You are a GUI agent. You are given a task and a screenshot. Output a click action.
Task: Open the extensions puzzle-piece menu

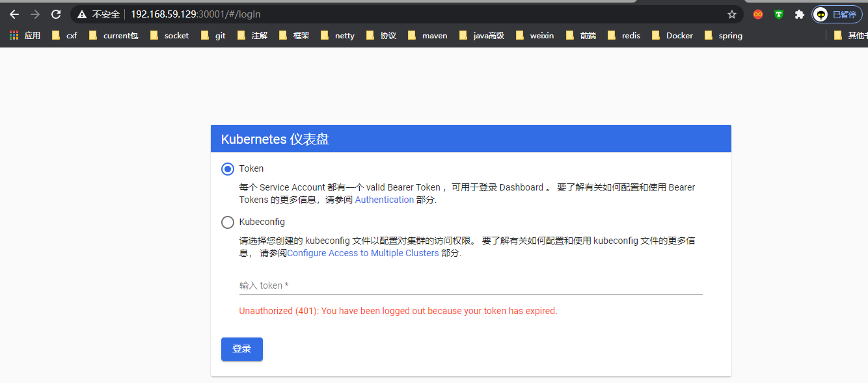point(800,14)
